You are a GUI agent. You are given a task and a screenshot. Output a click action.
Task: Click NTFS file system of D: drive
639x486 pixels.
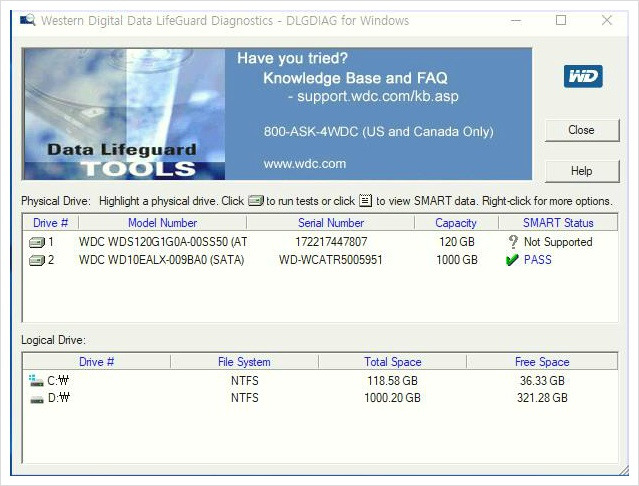point(245,398)
